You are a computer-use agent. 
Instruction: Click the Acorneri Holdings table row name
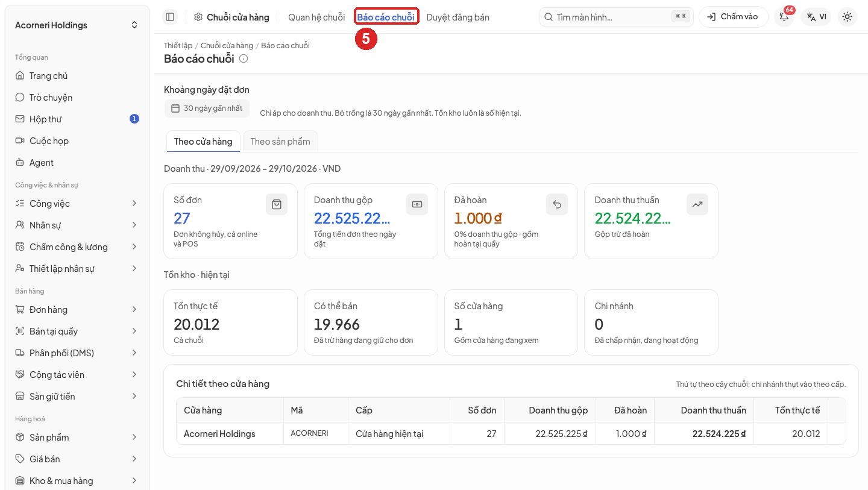click(x=219, y=434)
